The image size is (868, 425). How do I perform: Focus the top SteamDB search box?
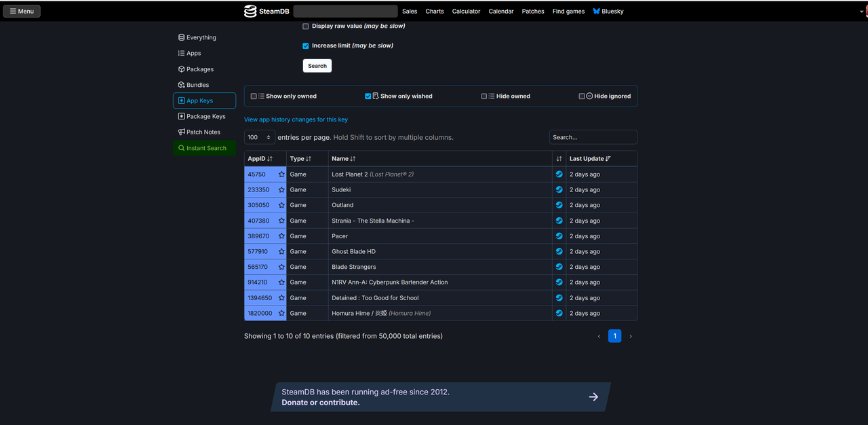click(x=346, y=12)
